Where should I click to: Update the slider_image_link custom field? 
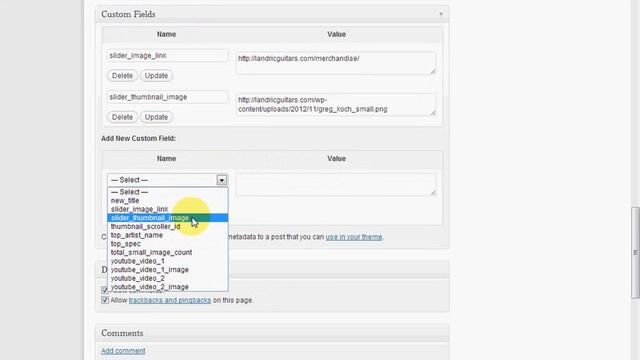pyautogui.click(x=156, y=76)
